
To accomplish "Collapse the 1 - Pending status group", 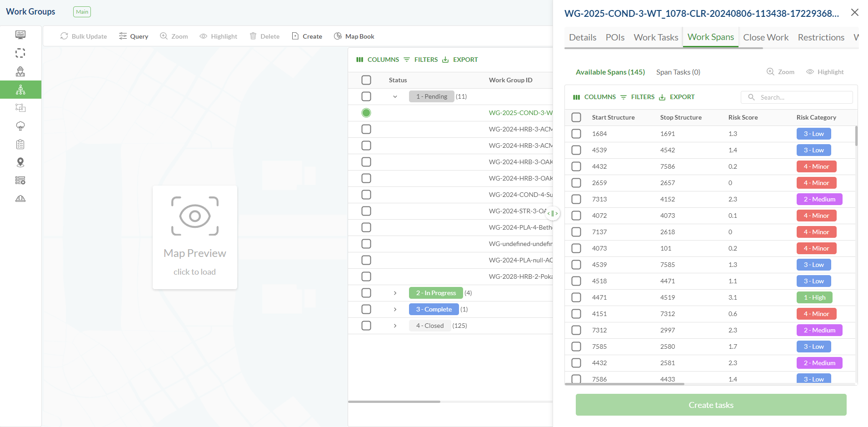I will coord(395,96).
